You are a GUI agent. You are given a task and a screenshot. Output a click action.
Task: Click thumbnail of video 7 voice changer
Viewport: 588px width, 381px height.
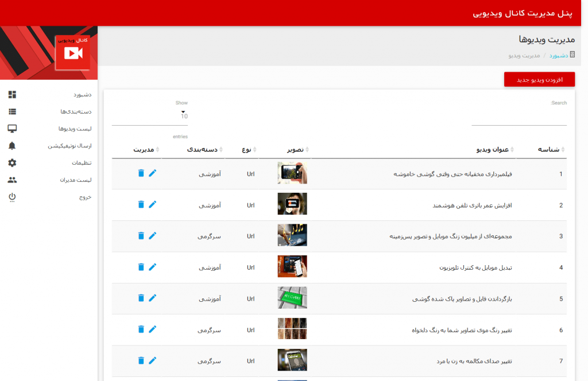point(292,360)
